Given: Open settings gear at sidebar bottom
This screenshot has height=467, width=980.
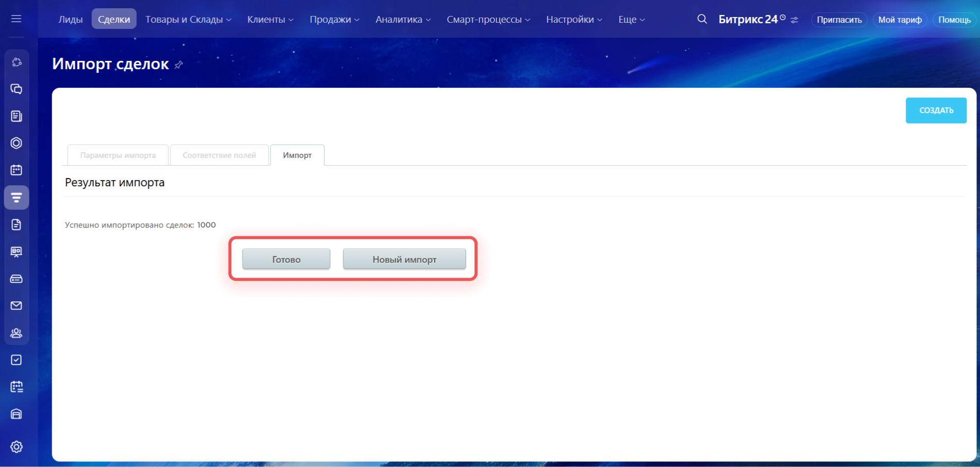Looking at the screenshot, I should [x=17, y=447].
